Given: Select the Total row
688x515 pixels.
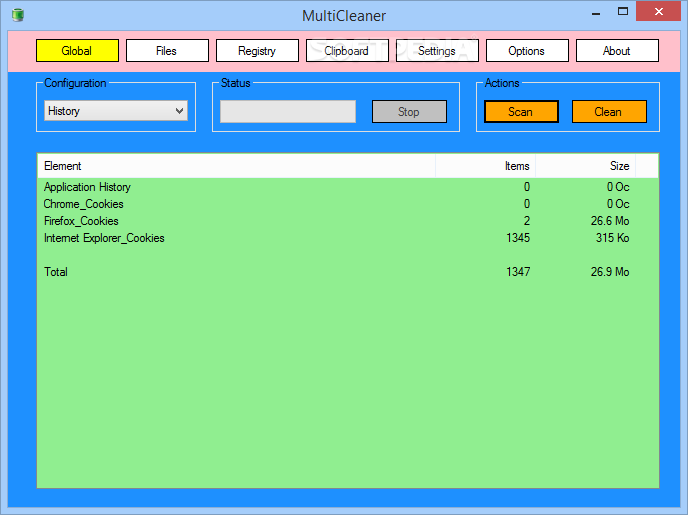Looking at the screenshot, I should [348, 272].
